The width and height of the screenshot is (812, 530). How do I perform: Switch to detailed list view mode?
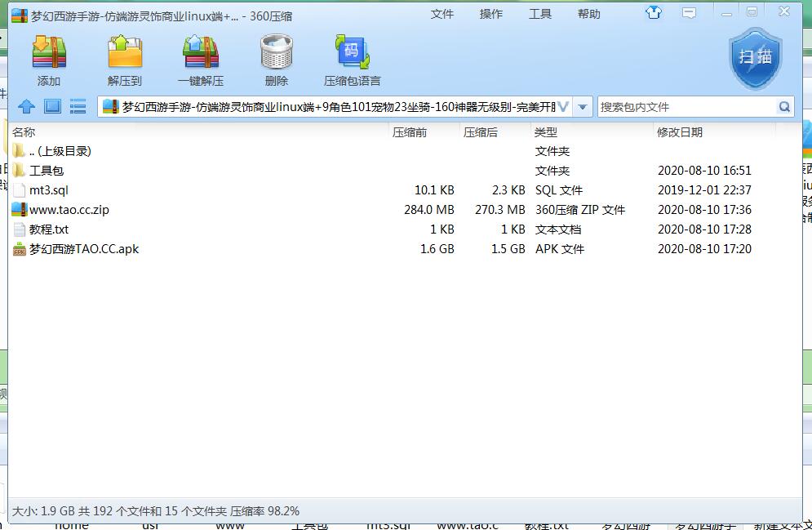click(78, 106)
